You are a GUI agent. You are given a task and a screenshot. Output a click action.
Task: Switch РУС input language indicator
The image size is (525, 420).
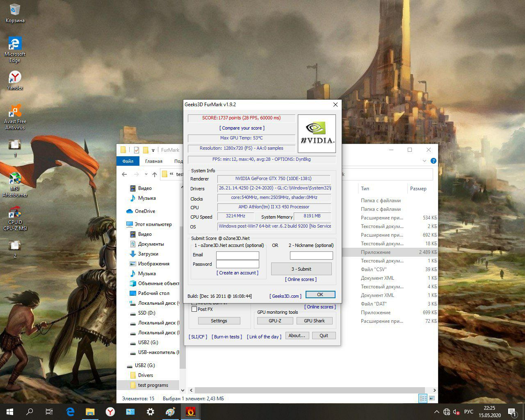click(x=469, y=412)
